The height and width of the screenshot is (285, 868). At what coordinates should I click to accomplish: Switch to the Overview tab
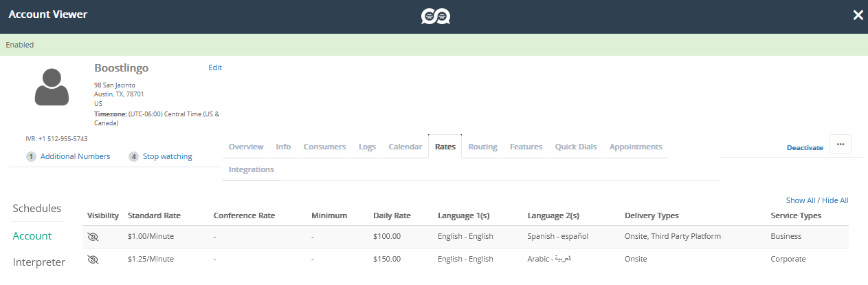coord(246,147)
